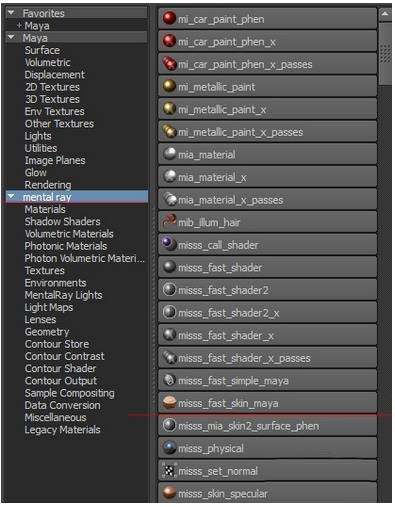Open the Sample Compositing category

pos(69,393)
